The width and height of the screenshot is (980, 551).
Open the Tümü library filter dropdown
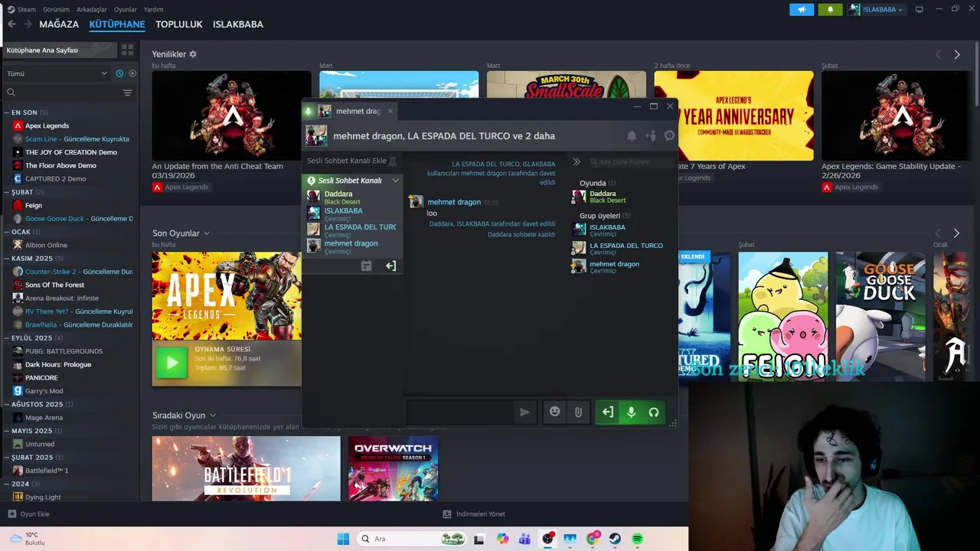pos(57,73)
